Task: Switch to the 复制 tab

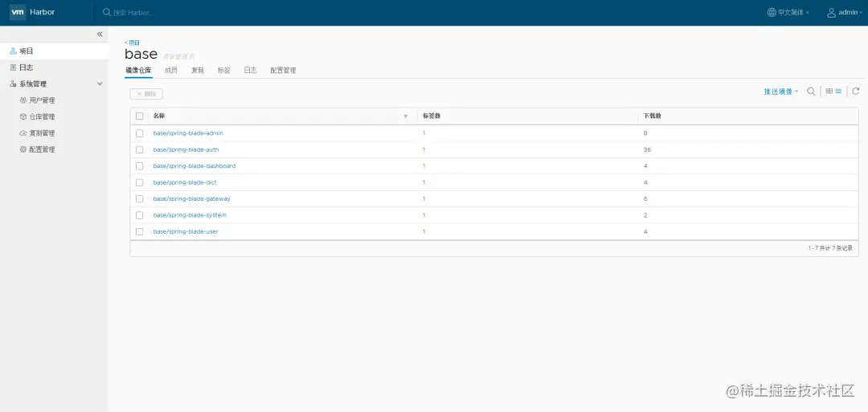Action: click(198, 71)
